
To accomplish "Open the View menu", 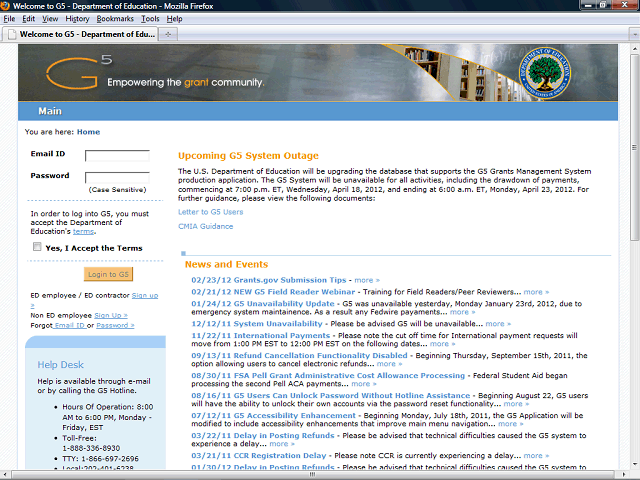I will coord(50,19).
